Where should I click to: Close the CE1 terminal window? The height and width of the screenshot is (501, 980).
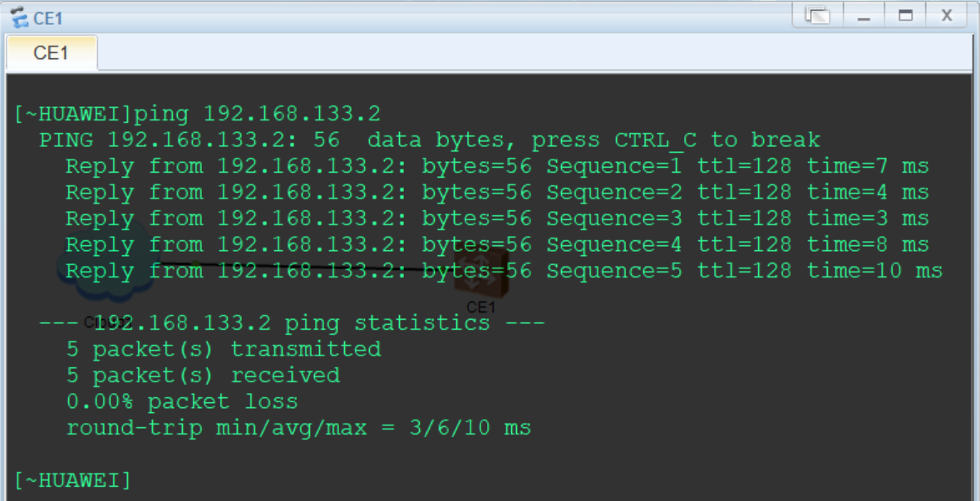(946, 15)
